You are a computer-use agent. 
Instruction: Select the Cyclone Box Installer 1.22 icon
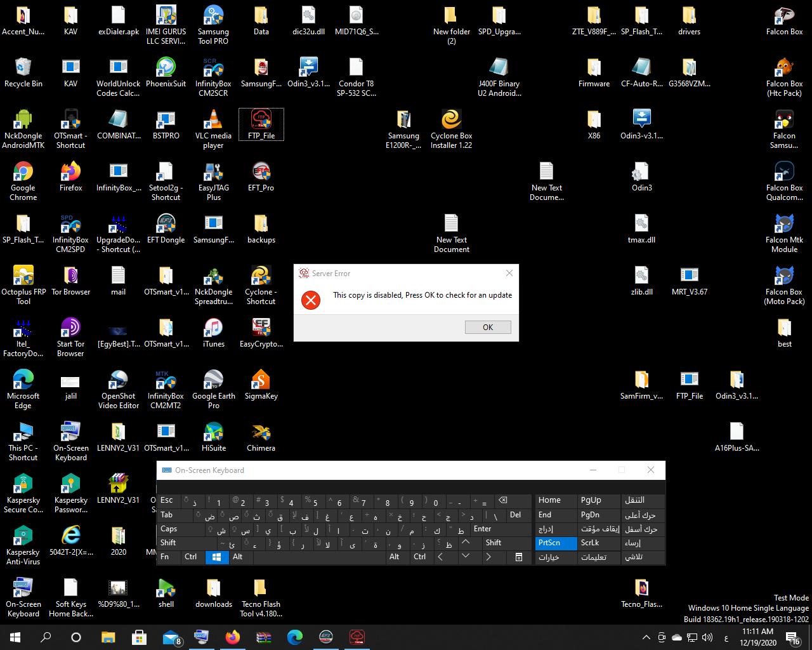[x=452, y=128]
